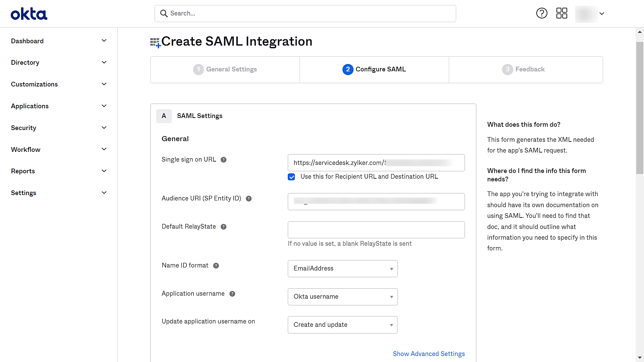
Task: Open the Name ID format dropdown
Action: click(x=342, y=268)
